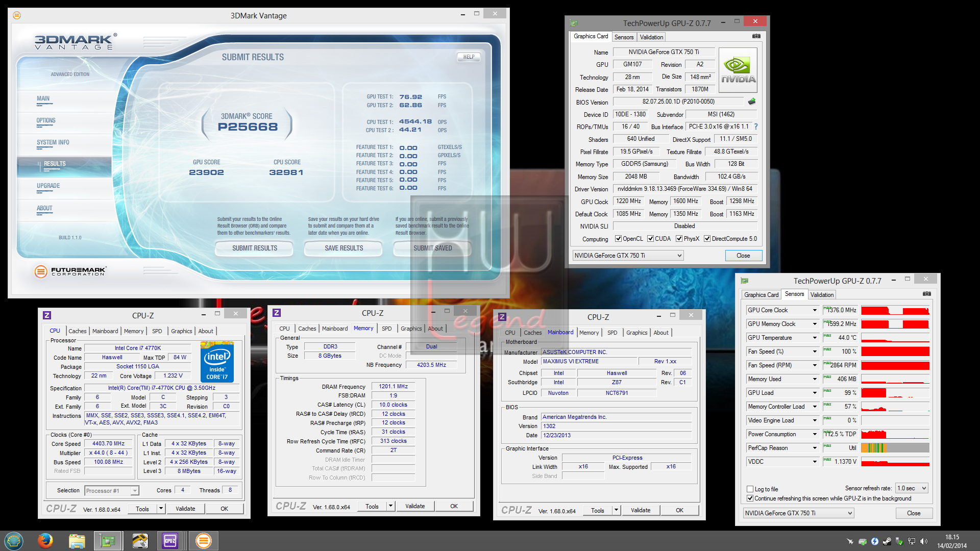Click the 3DMark Vantage orange taskbar icon
980x551 pixels.
(x=203, y=540)
